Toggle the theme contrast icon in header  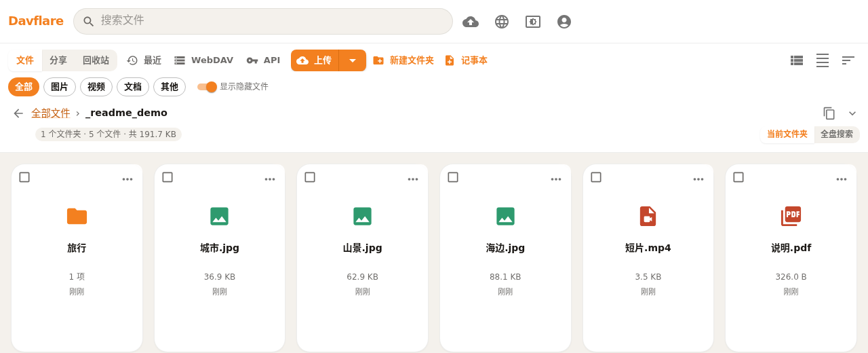pyautogui.click(x=533, y=22)
